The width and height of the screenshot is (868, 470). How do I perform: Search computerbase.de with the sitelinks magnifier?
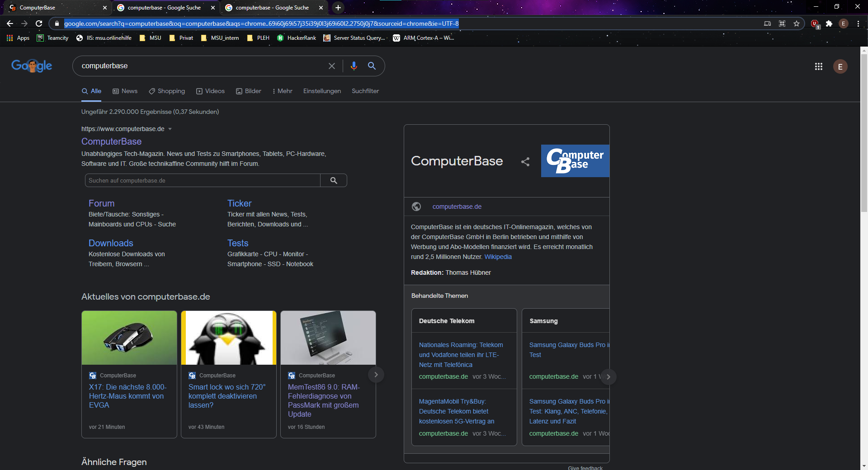(x=334, y=180)
